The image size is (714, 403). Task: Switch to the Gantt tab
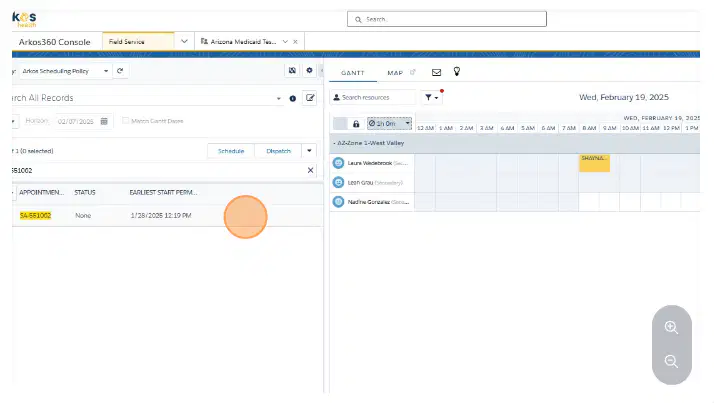coord(353,73)
